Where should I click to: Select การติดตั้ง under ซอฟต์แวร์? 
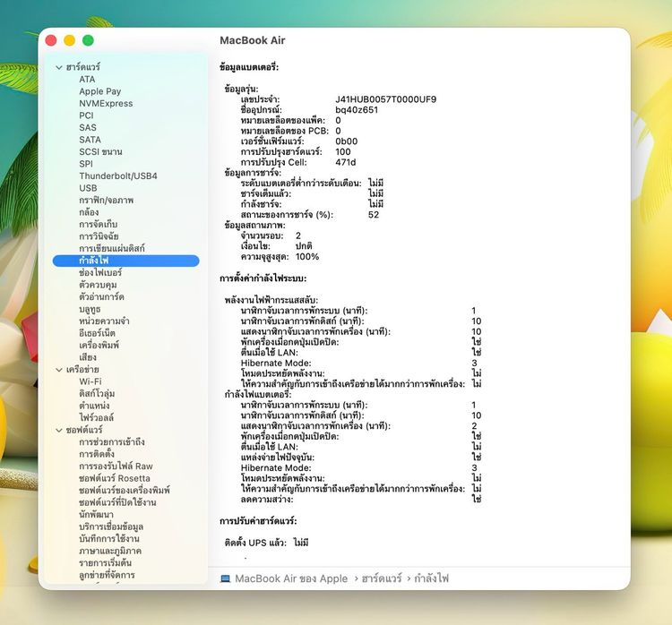click(97, 454)
